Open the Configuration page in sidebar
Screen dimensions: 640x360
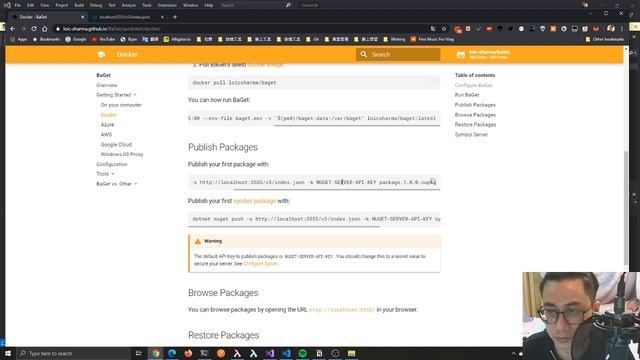pos(112,164)
